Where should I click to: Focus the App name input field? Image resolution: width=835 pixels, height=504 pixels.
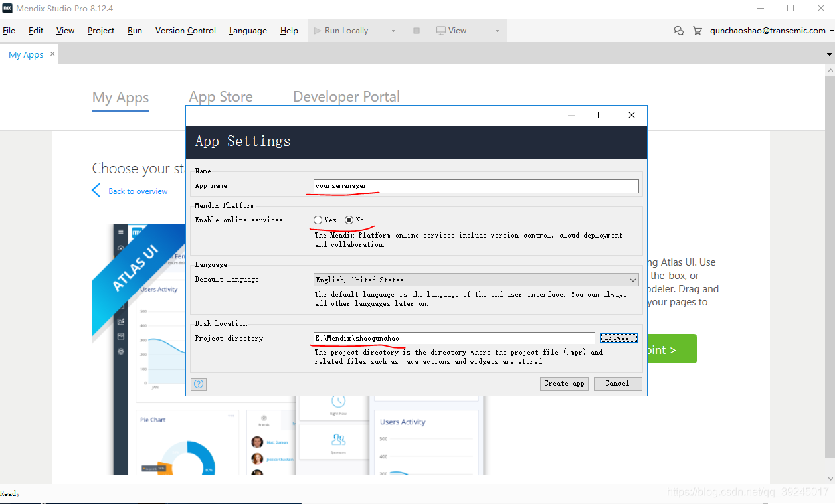pyautogui.click(x=476, y=186)
